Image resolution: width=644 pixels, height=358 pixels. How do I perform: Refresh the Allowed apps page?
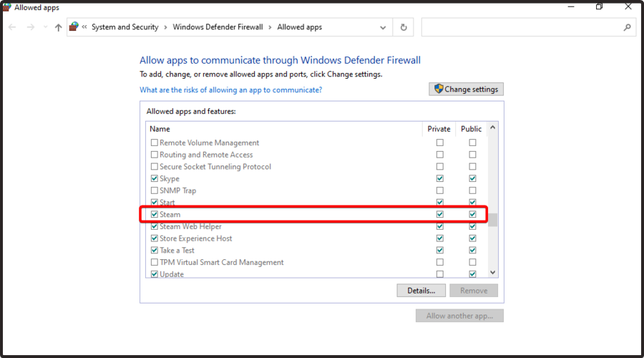point(404,27)
